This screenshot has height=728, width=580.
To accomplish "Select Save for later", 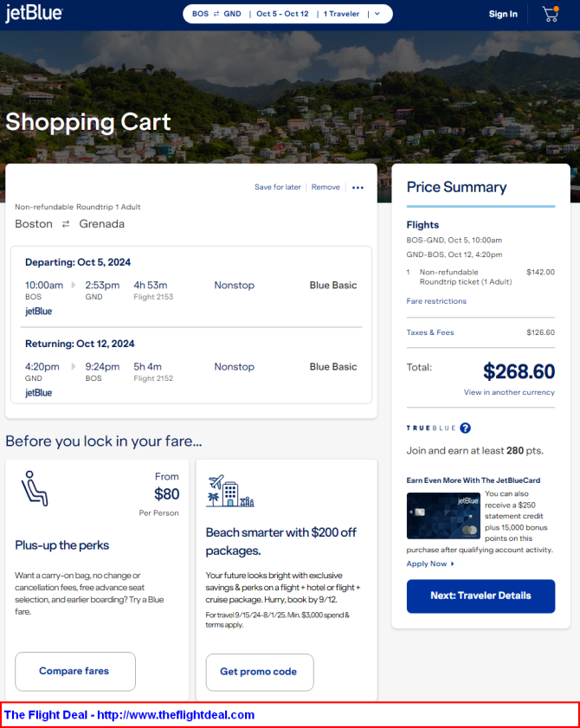I will pyautogui.click(x=278, y=187).
